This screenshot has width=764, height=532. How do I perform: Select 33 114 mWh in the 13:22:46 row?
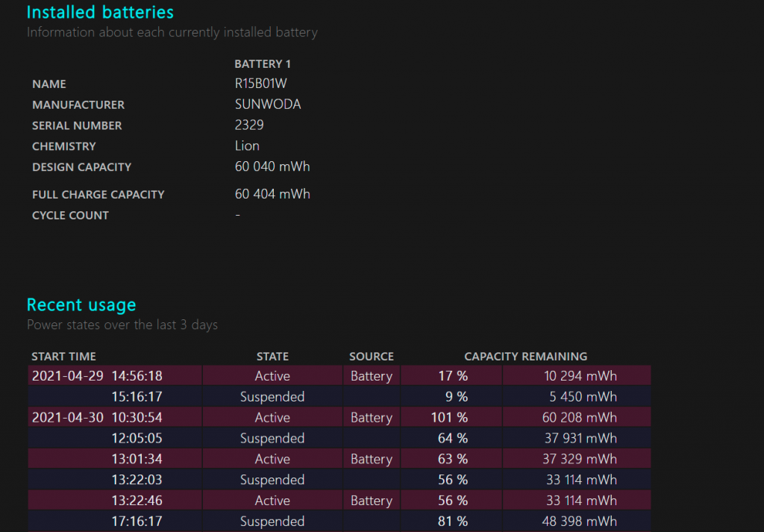pos(582,501)
